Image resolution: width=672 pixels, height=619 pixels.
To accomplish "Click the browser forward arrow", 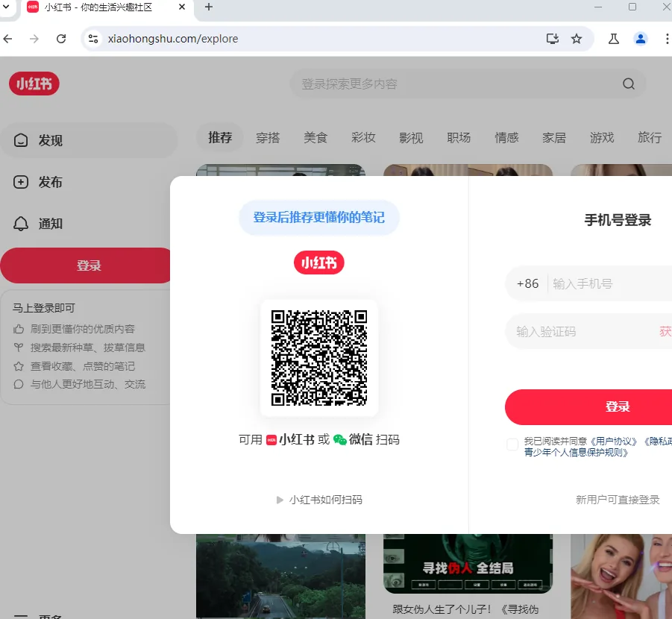I will coord(34,39).
